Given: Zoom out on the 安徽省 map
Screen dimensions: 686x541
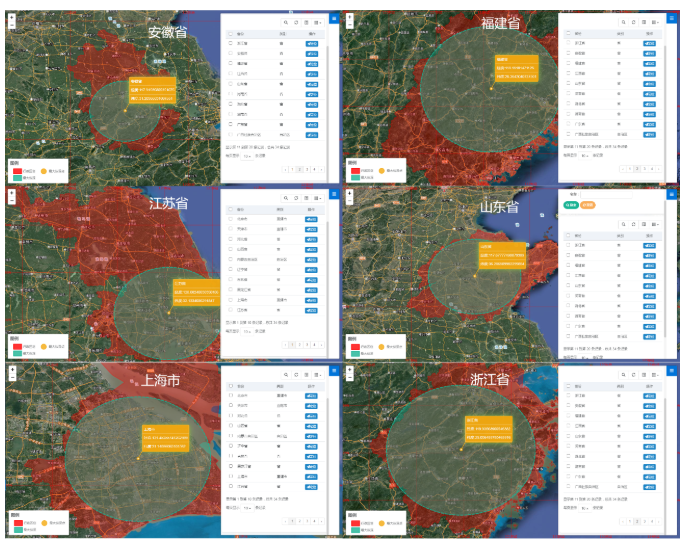Looking at the screenshot, I should (12, 25).
